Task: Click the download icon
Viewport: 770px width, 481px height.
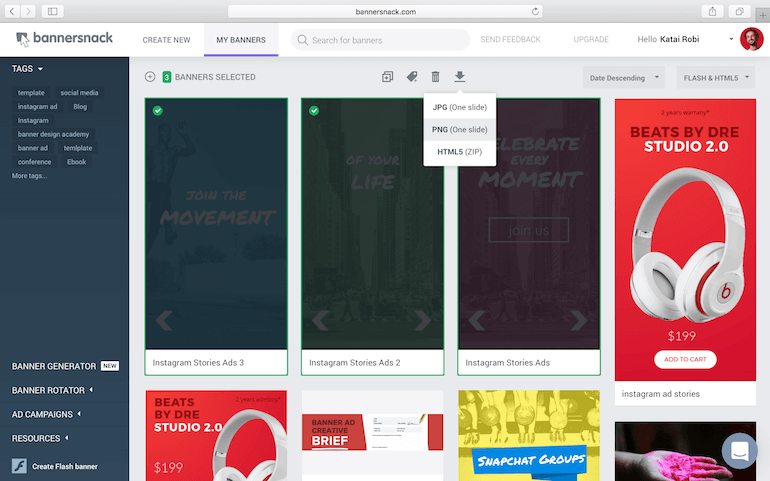Action: [460, 77]
